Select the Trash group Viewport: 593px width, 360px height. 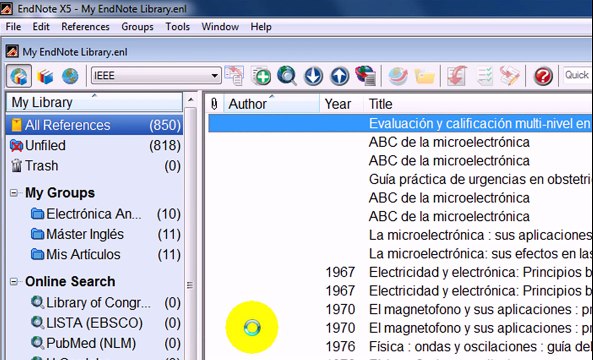pyautogui.click(x=95, y=166)
